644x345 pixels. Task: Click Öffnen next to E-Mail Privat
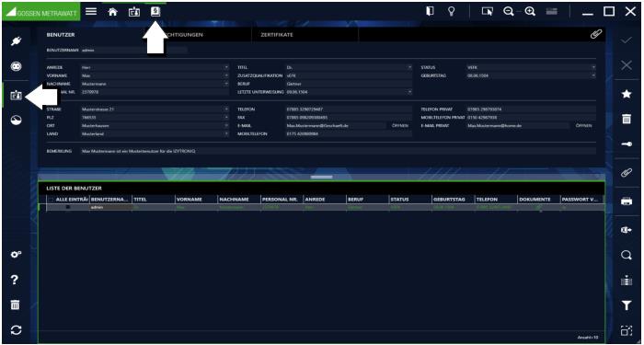pyautogui.click(x=583, y=125)
